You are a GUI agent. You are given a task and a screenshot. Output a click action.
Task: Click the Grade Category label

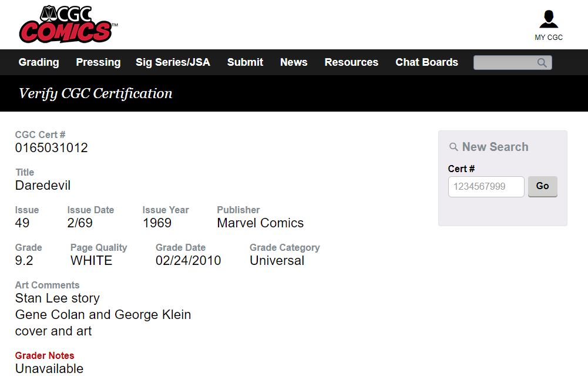coord(285,247)
